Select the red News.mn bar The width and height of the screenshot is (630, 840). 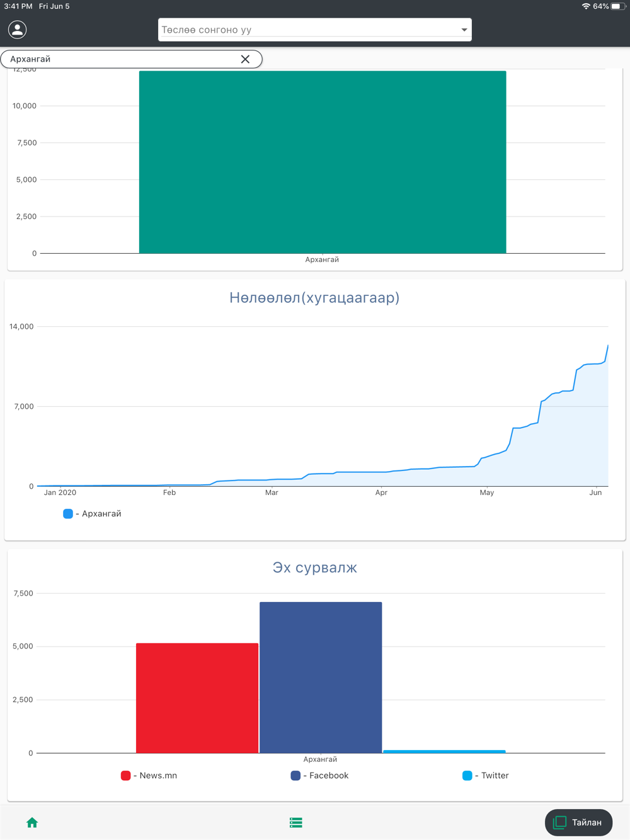coord(197,698)
